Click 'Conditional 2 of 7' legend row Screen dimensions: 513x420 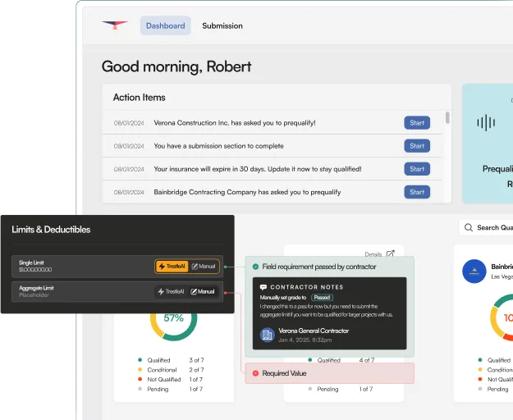pos(171,370)
